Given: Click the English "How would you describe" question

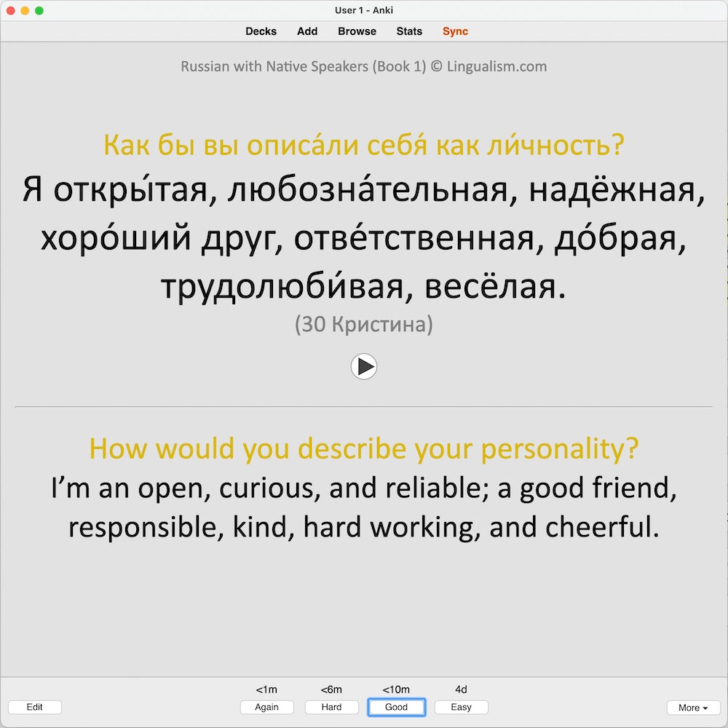Looking at the screenshot, I should [364, 448].
